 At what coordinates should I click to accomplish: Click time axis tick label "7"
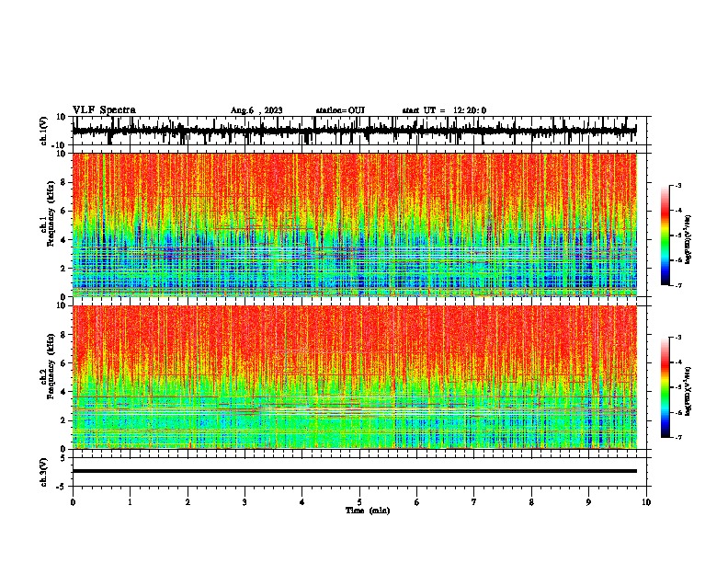tap(474, 502)
